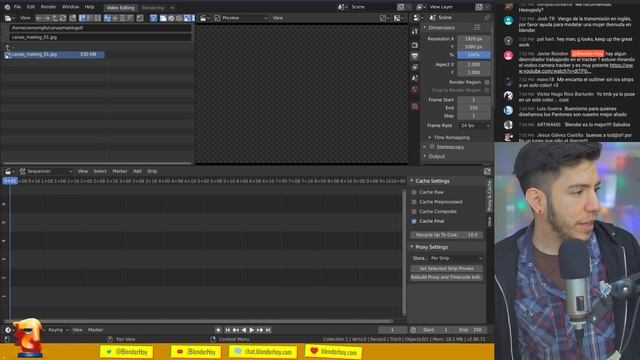Click the canas_making_01.jpg filename field
Screen dimensions: 640x360
pyautogui.click(x=100, y=37)
